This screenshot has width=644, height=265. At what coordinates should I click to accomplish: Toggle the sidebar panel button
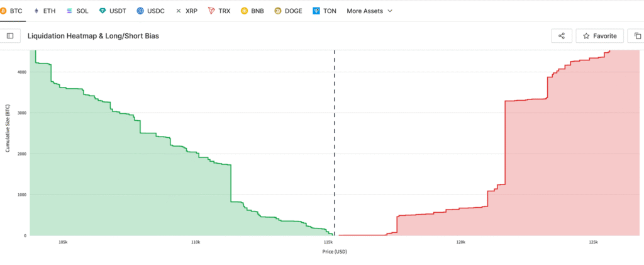pos(10,36)
